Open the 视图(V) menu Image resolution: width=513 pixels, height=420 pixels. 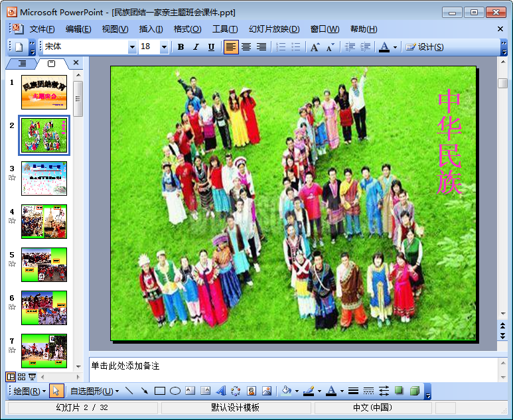[x=115, y=29]
